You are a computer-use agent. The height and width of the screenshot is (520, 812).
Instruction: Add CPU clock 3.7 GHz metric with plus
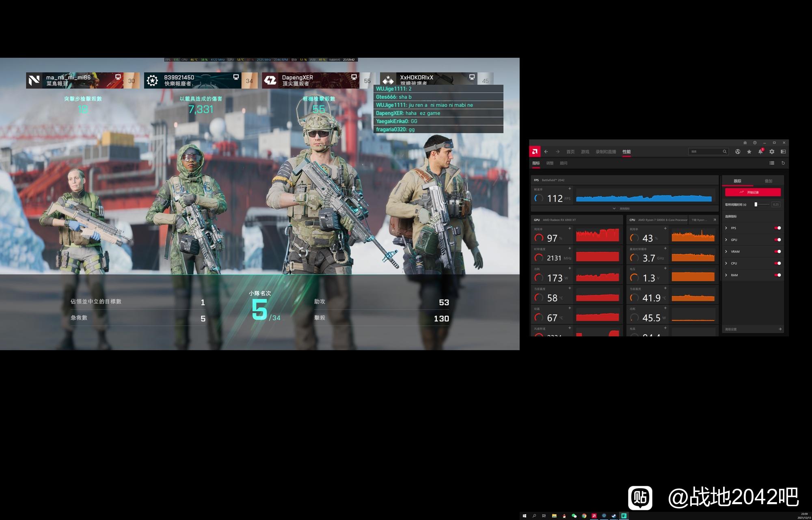pos(665,248)
